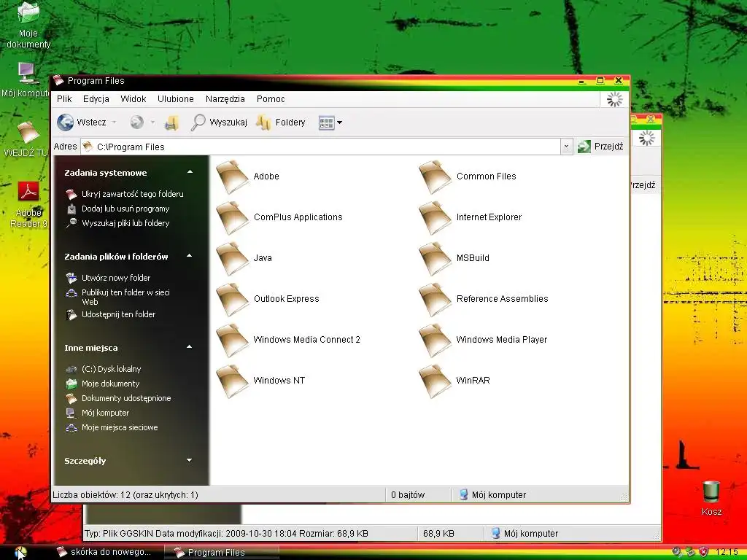Screen dimensions: 747x560
Task: Click the Mój komputer zone in the Program Files status bar
Action: pos(492,495)
